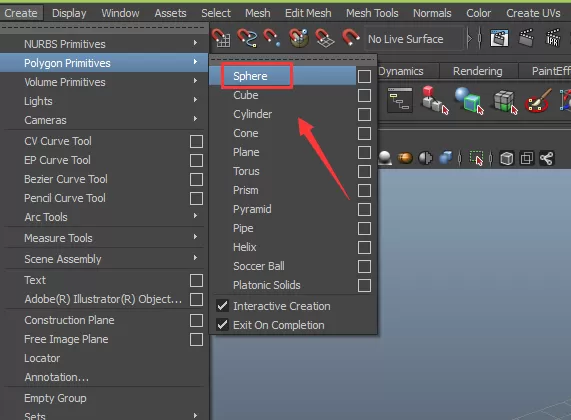
Task: Open options box for Construction Plane
Action: coord(196,321)
